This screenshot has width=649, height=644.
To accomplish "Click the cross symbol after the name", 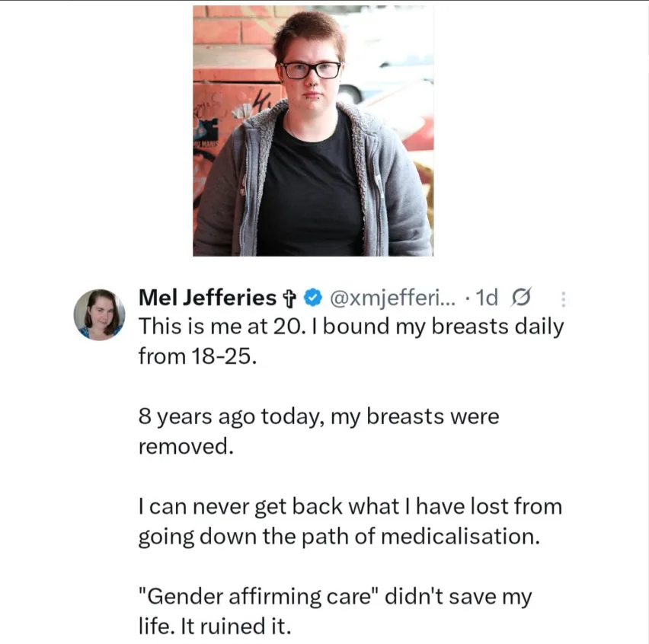I will coord(291,298).
